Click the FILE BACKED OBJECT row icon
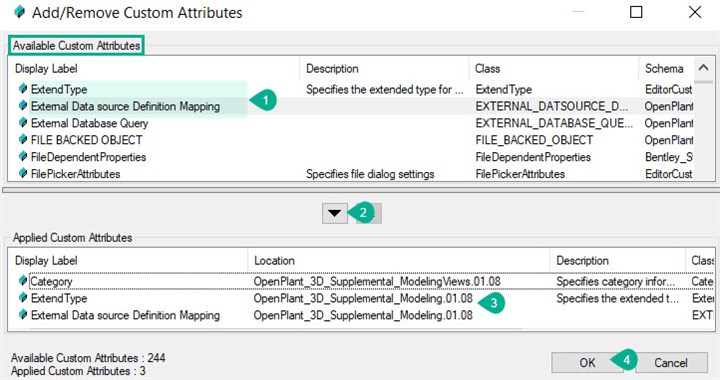 tap(22, 140)
